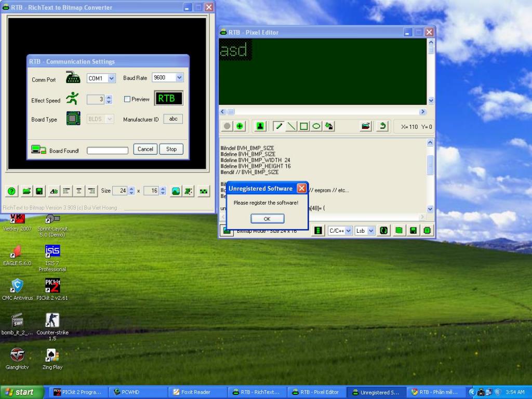The image size is (532, 399).
Task: Open file with the green folder icon in Converter
Action: point(26,191)
